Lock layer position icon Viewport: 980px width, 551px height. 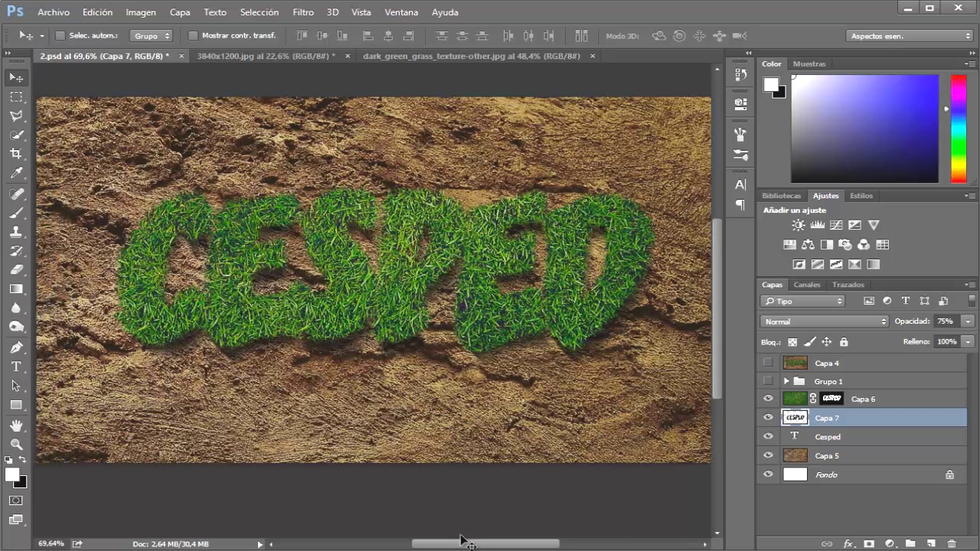coord(826,342)
